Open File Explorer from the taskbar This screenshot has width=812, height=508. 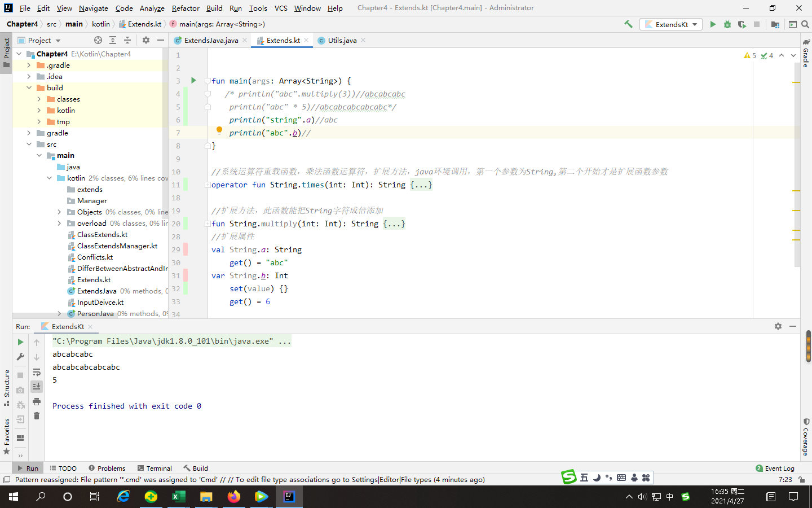206,497
